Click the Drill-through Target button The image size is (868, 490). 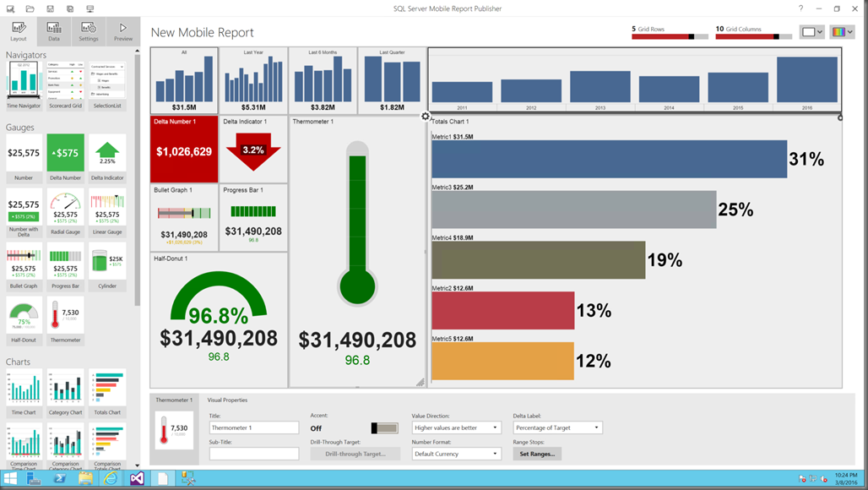point(355,454)
